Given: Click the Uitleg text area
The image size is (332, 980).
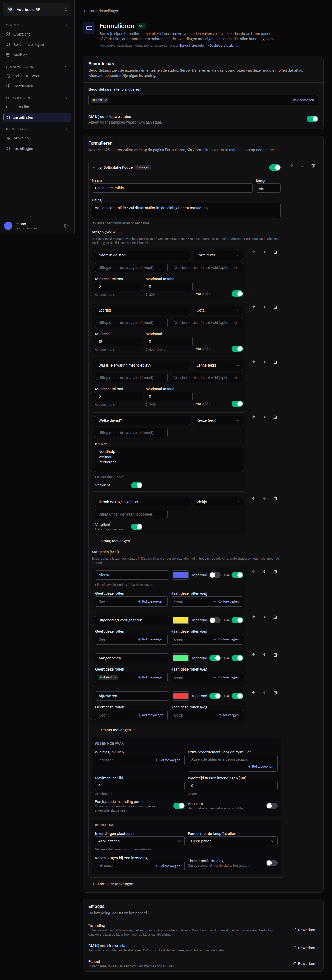Looking at the screenshot, I should 186,210.
